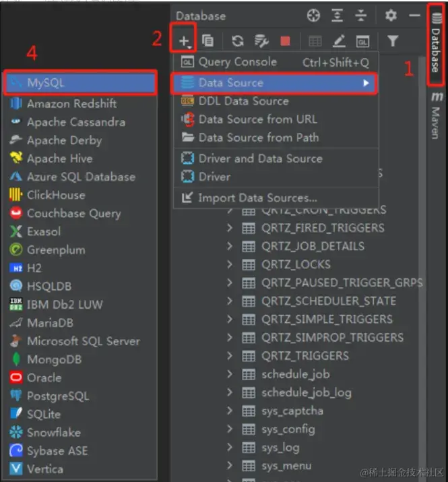Screen dimensions: 448x482
Task: Click the Collapse All icon
Action: click(360, 15)
